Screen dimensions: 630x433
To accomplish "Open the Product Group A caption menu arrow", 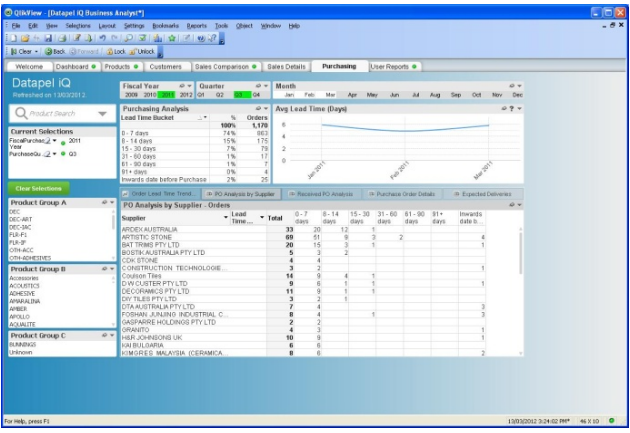I will click(x=112, y=202).
